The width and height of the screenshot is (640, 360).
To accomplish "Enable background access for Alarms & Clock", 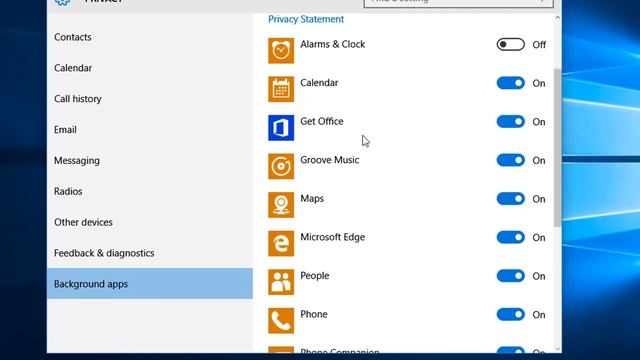I will tap(511, 44).
